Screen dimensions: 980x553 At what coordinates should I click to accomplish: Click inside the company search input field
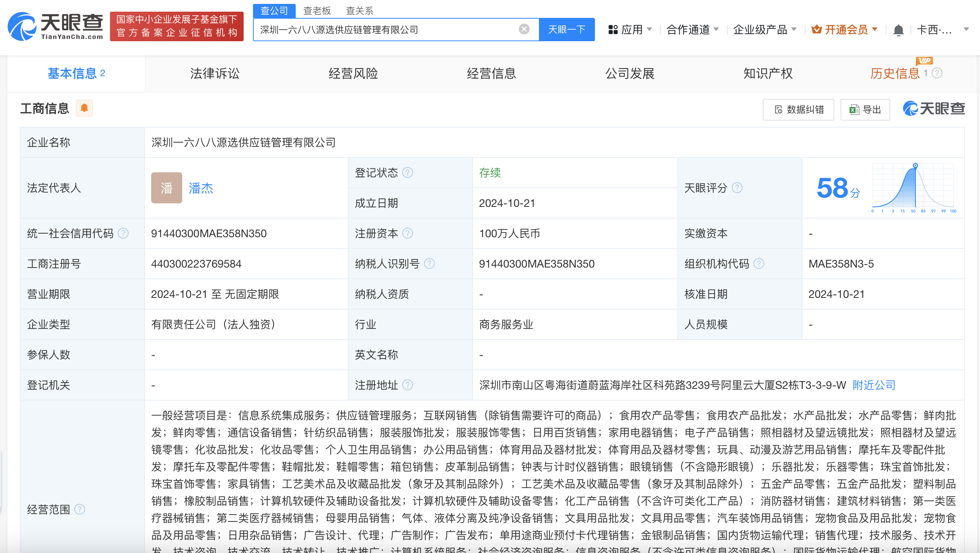389,29
